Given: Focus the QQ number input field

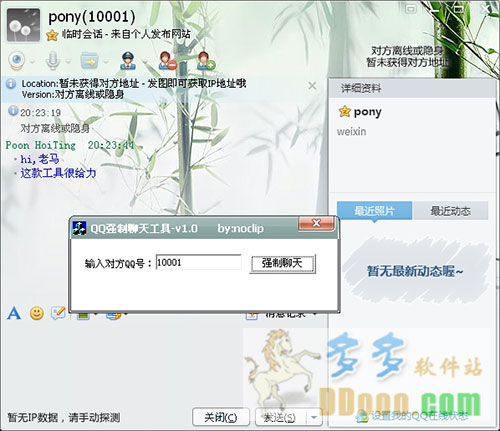Looking at the screenshot, I should [x=198, y=263].
